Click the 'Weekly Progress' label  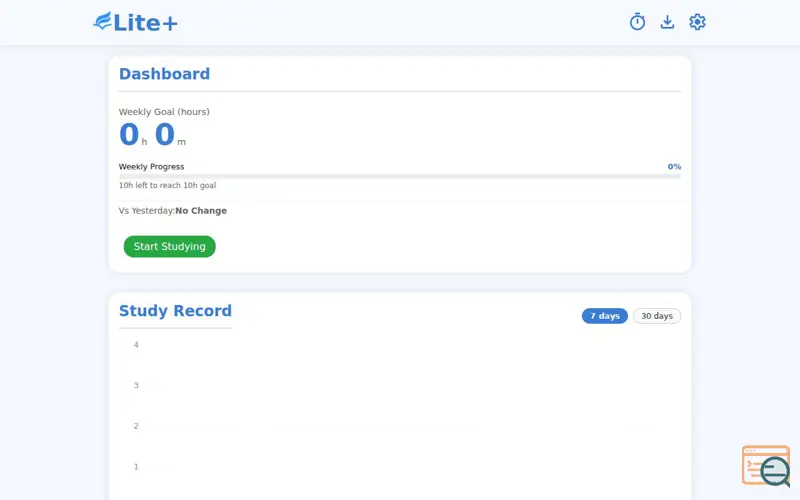pyautogui.click(x=152, y=166)
